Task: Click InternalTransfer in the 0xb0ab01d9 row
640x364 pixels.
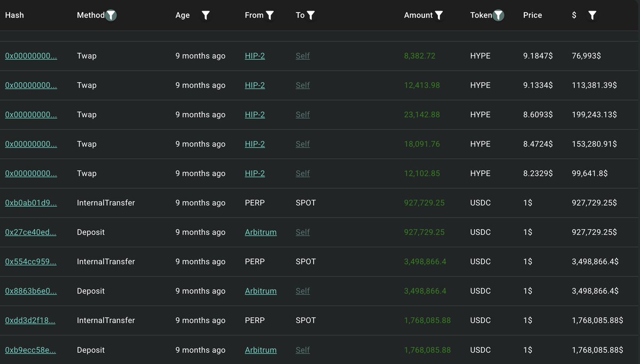Action: click(x=106, y=203)
